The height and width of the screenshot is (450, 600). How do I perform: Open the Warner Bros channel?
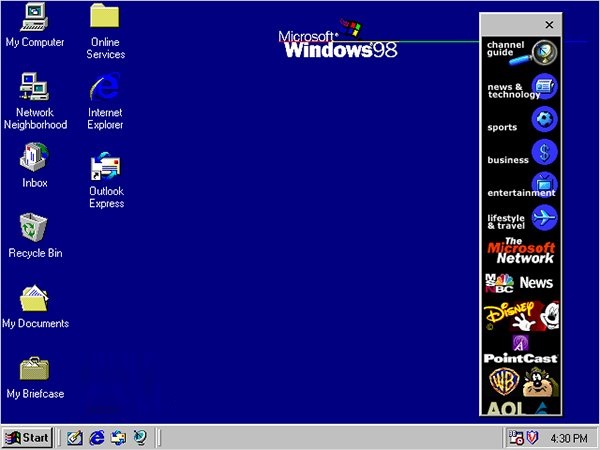coord(521,382)
